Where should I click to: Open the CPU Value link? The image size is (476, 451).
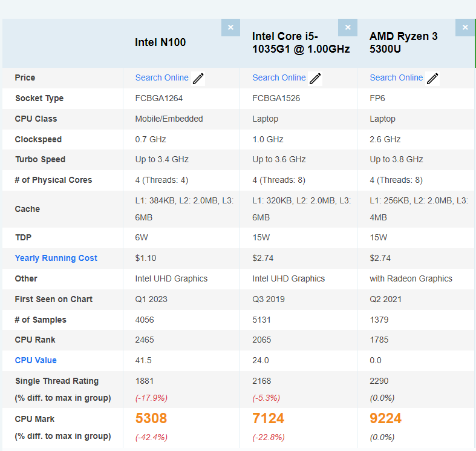tap(36, 360)
